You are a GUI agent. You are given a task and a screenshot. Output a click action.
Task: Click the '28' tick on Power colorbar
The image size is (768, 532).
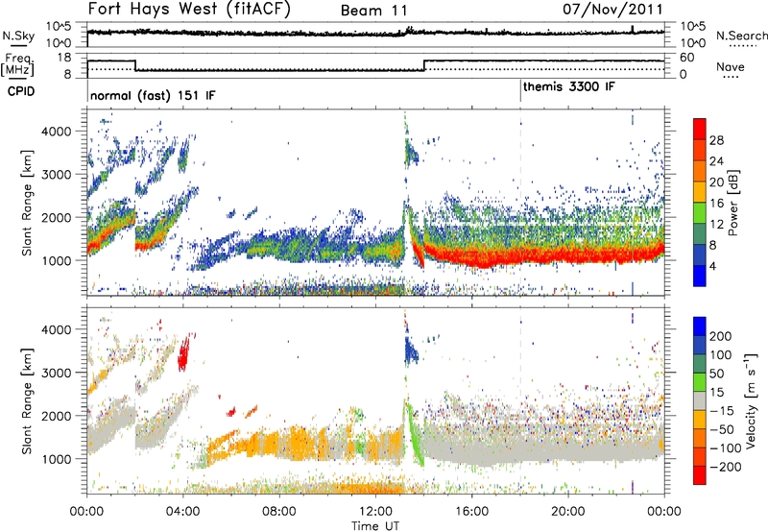[x=716, y=140]
